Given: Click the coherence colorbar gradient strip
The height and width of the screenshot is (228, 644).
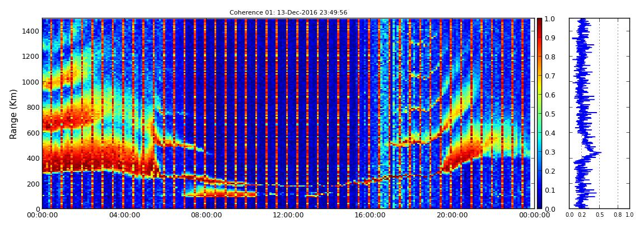Looking at the screenshot, I should click(x=540, y=113).
